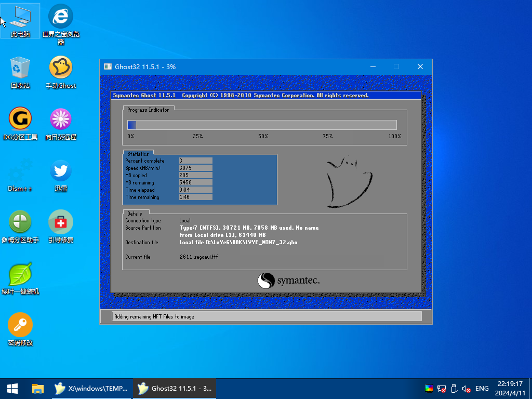Image resolution: width=532 pixels, height=399 pixels.
Task: Click the 50% progress mark label
Action: pos(263,136)
